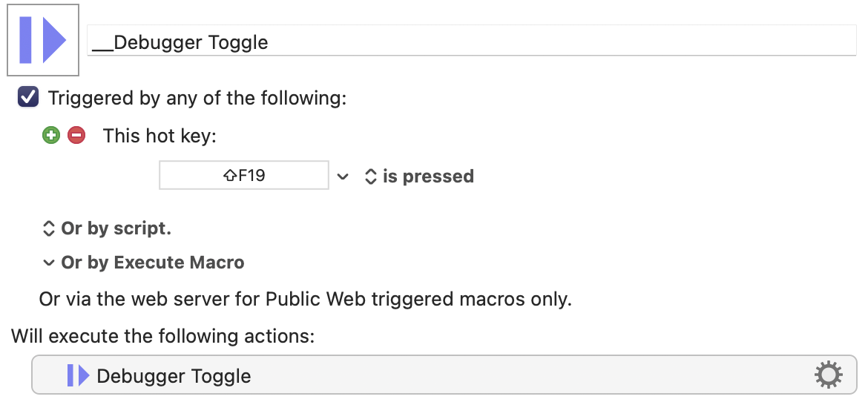Click the 'Or via the web server' text
This screenshot has width=868, height=405.
point(119,300)
